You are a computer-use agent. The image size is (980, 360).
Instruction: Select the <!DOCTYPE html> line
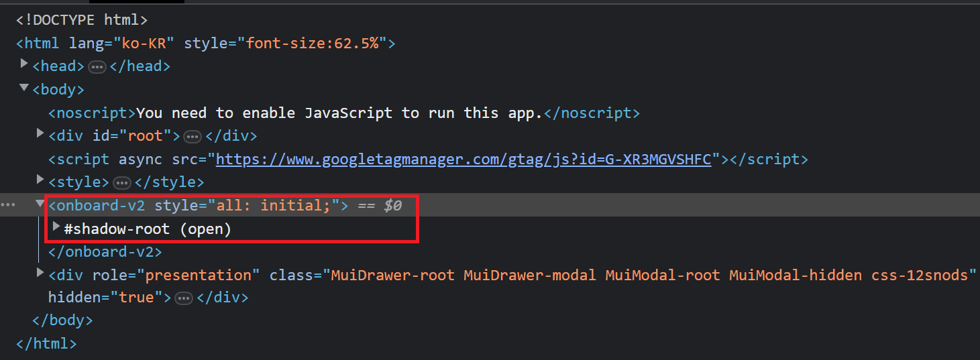[82, 20]
